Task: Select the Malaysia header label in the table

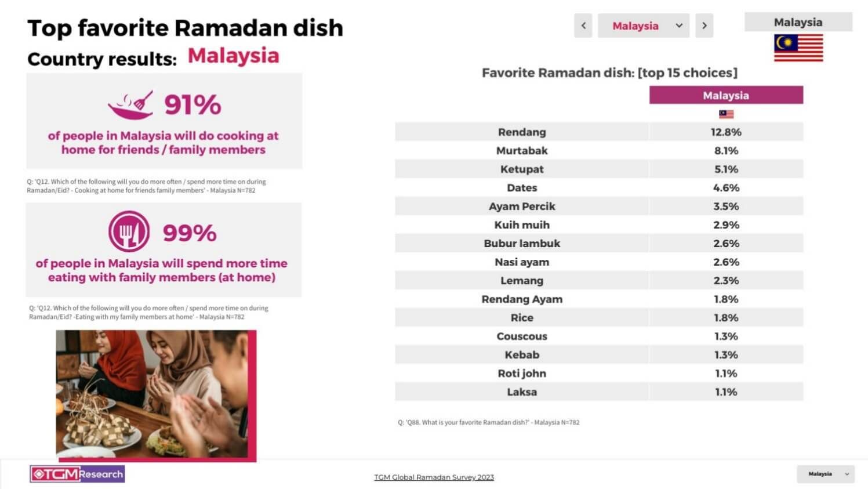Action: [x=727, y=95]
